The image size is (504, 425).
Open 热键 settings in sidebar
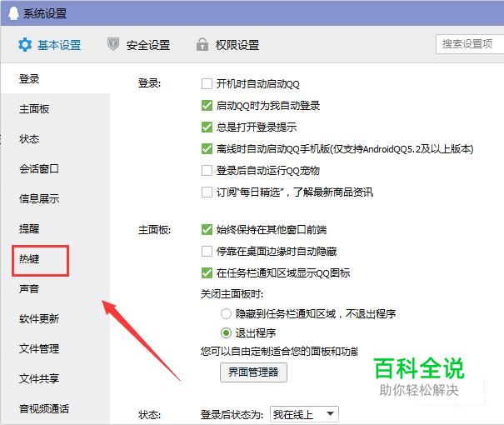(29, 259)
